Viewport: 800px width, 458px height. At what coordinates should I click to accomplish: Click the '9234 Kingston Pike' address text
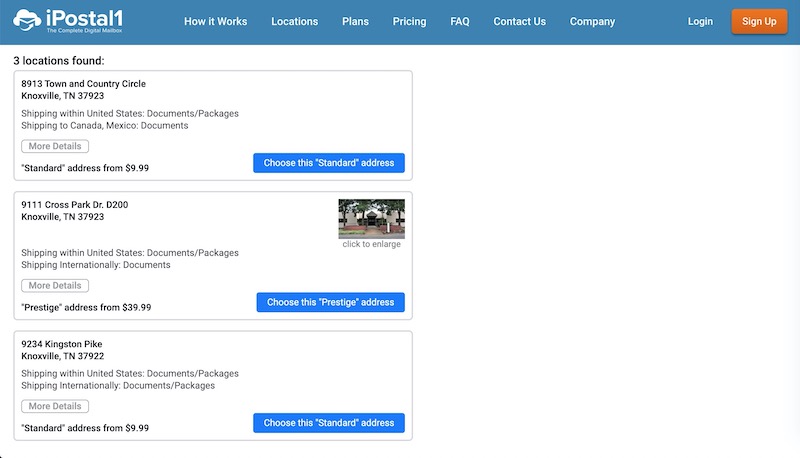[x=62, y=344]
